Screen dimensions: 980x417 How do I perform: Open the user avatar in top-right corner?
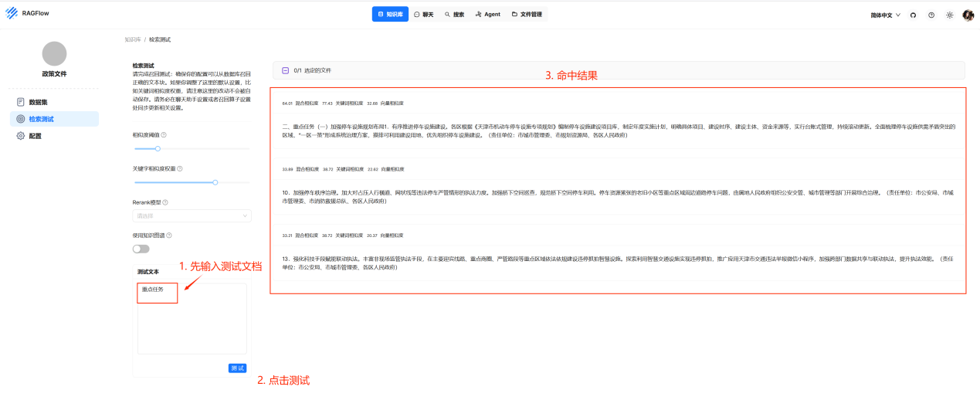pyautogui.click(x=968, y=15)
